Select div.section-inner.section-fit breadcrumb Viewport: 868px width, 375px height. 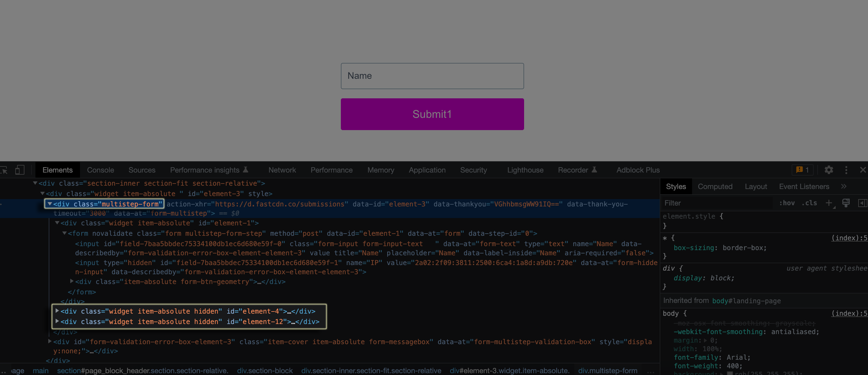(371, 370)
